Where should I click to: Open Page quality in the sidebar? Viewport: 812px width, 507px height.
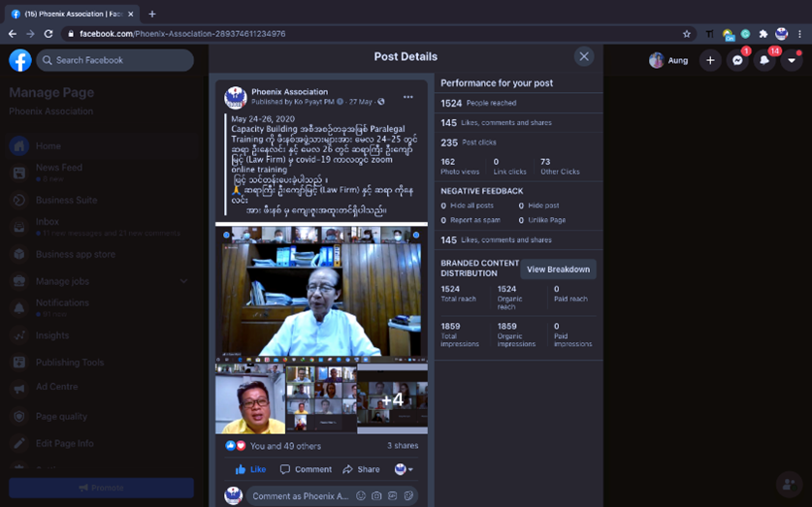tap(101, 417)
